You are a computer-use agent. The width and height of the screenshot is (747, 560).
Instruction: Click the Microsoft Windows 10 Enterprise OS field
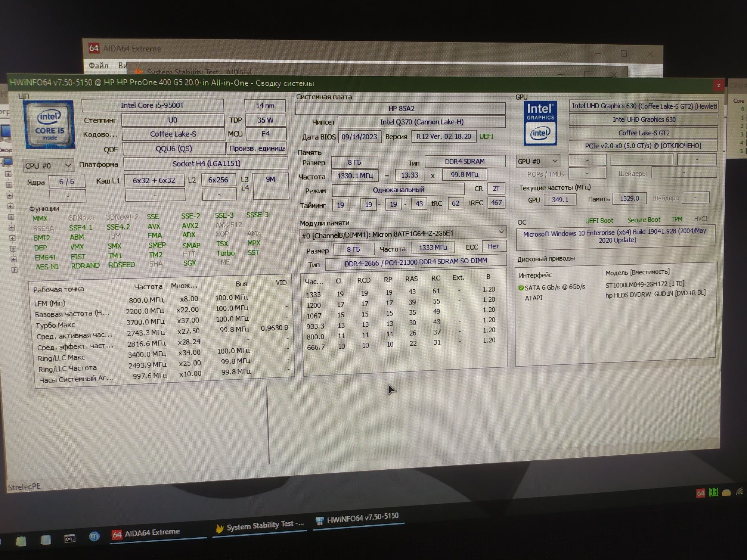click(615, 237)
